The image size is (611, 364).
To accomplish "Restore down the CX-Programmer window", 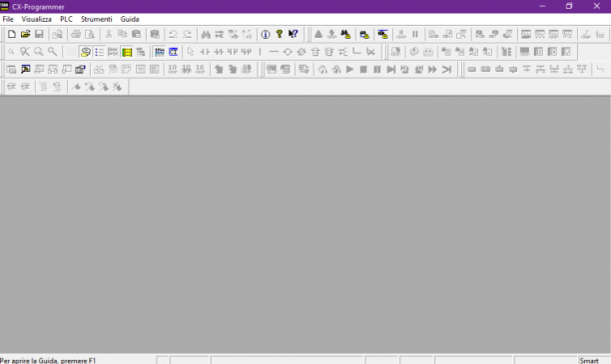I will tap(569, 6).
